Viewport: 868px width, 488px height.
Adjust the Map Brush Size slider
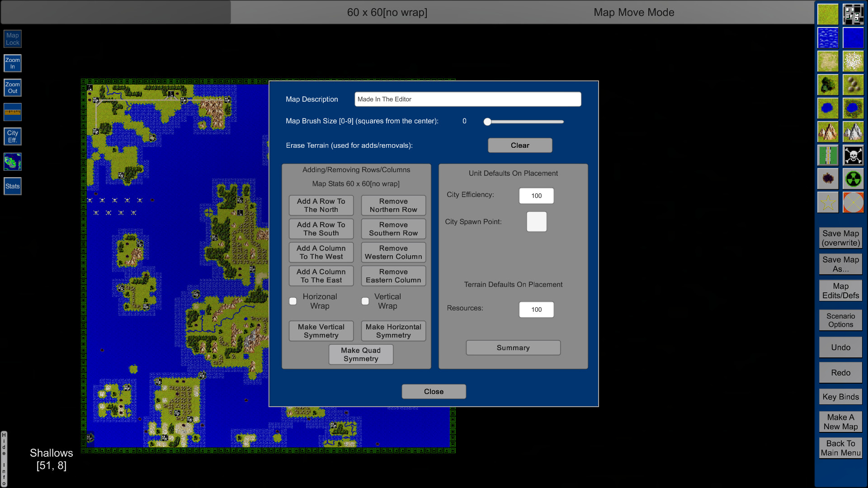487,122
